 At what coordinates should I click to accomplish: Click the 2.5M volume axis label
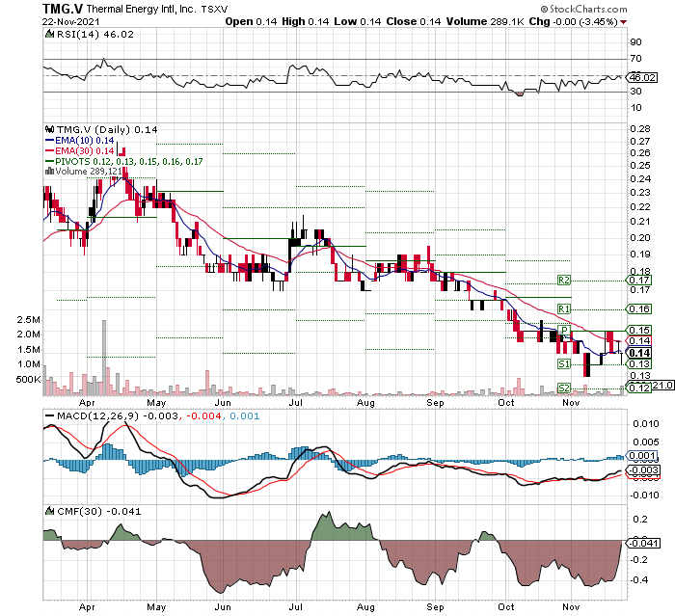pos(28,320)
